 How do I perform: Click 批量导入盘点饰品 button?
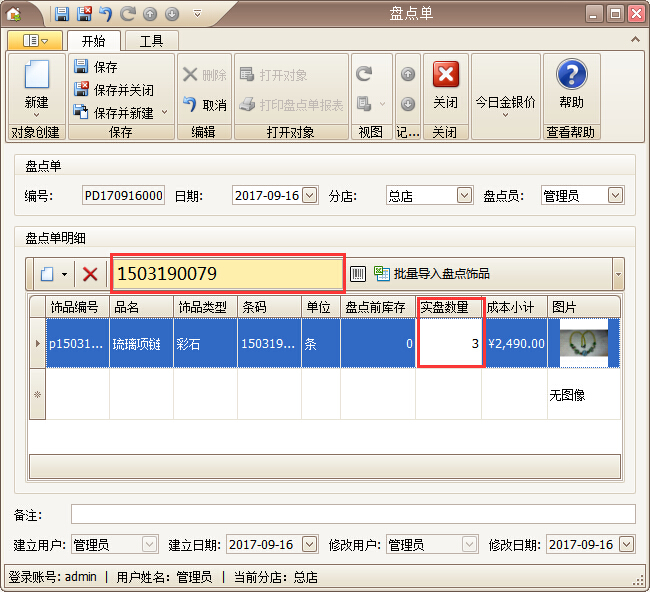click(x=432, y=273)
